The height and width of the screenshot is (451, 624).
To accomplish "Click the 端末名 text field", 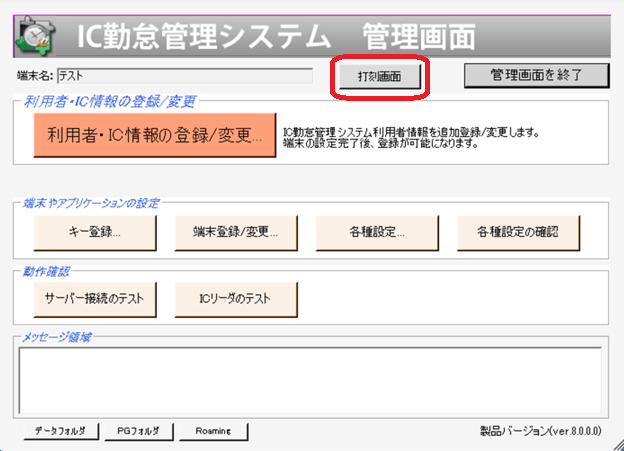I will 185,76.
